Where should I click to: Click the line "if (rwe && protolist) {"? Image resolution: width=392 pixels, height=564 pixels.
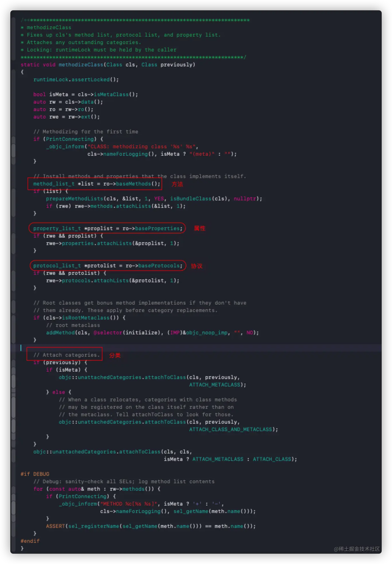pos(70,273)
